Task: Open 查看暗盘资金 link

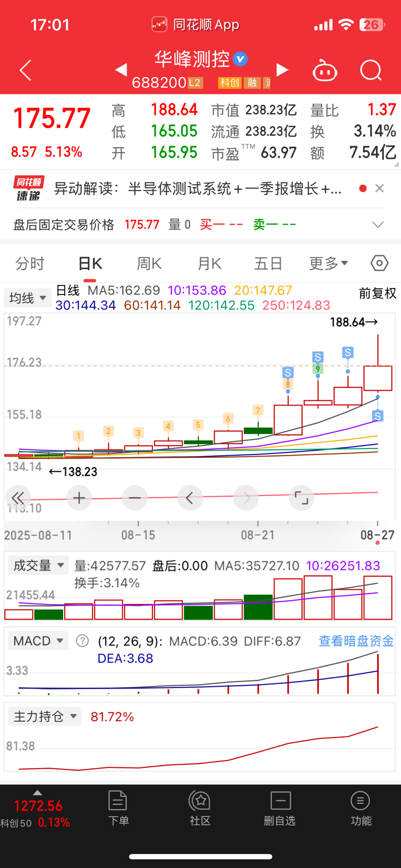Action: (356, 641)
